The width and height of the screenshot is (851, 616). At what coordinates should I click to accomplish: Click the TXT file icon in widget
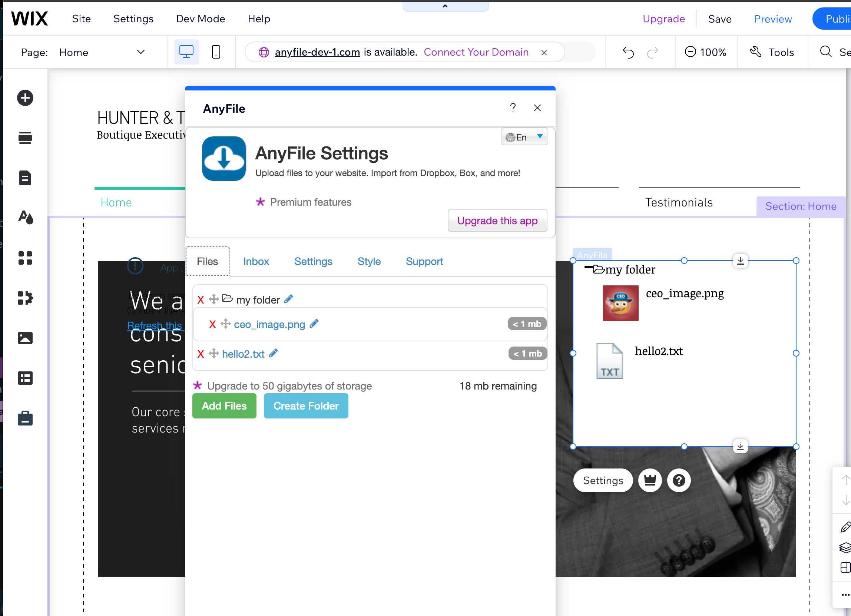(x=610, y=361)
